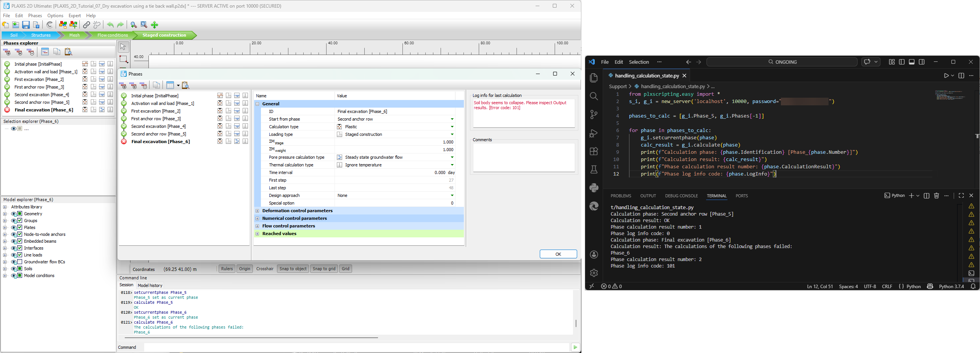The height and width of the screenshot is (353, 980).
Task: Click the Redo green arrow in PLAXIS toolbar
Action: click(x=121, y=25)
